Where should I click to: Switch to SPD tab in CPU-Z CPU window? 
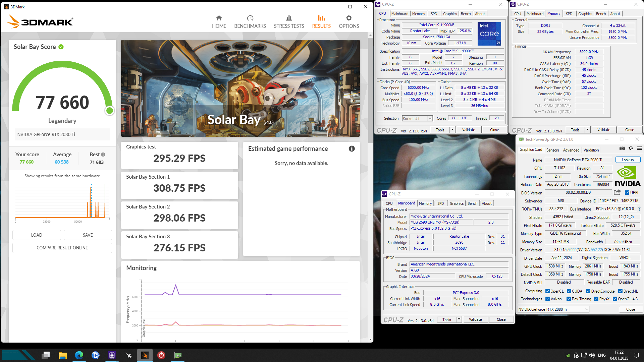coord(434,14)
